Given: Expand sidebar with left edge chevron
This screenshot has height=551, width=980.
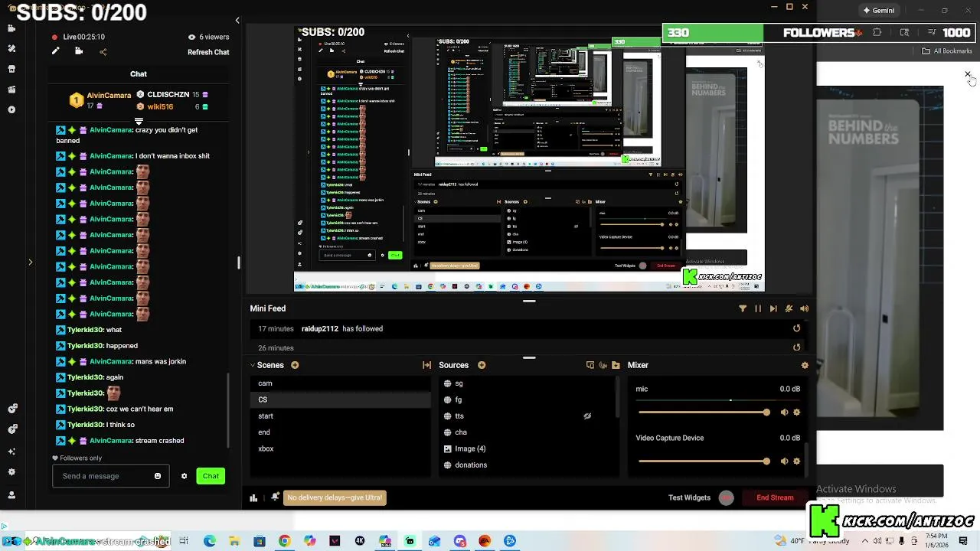Looking at the screenshot, I should [x=31, y=262].
